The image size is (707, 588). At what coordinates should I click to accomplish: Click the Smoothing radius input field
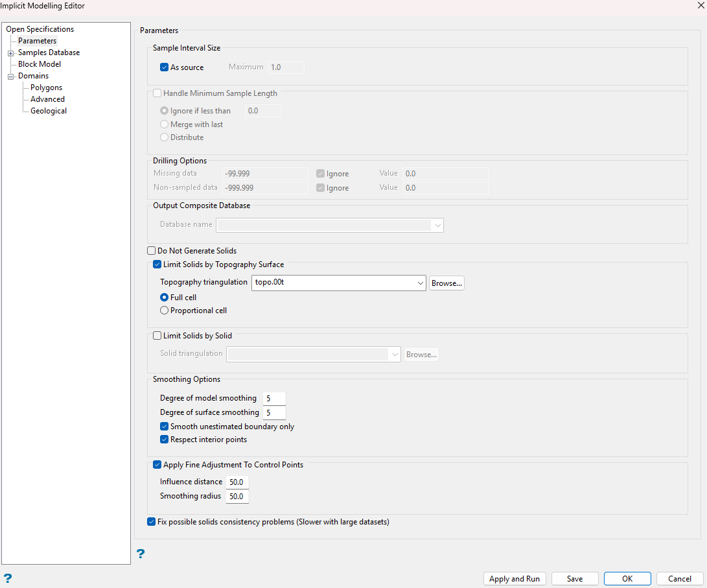coord(237,497)
